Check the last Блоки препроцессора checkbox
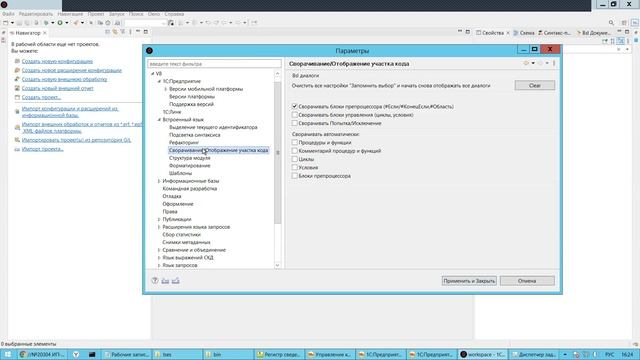This screenshot has width=640, height=360. [x=294, y=176]
